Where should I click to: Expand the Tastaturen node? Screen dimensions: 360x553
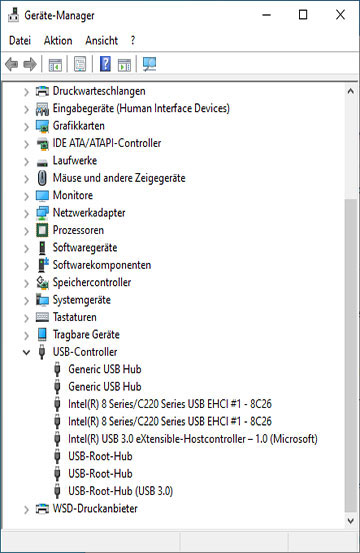point(26,318)
